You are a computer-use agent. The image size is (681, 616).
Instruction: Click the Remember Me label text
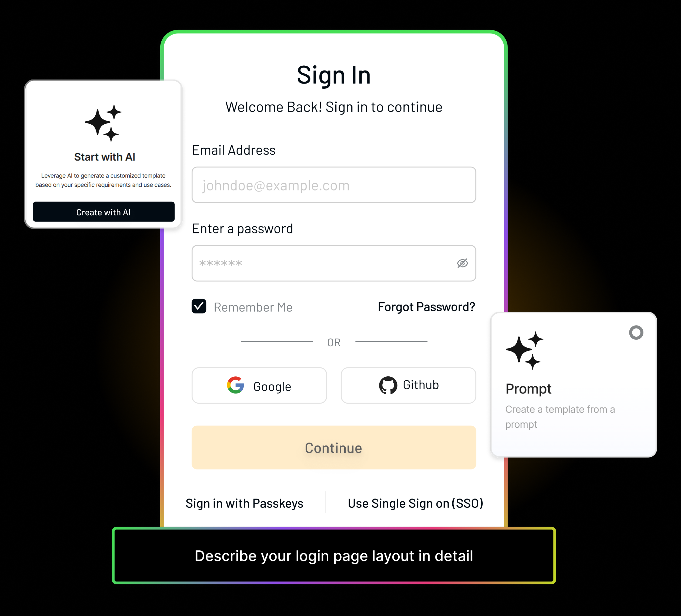click(253, 307)
